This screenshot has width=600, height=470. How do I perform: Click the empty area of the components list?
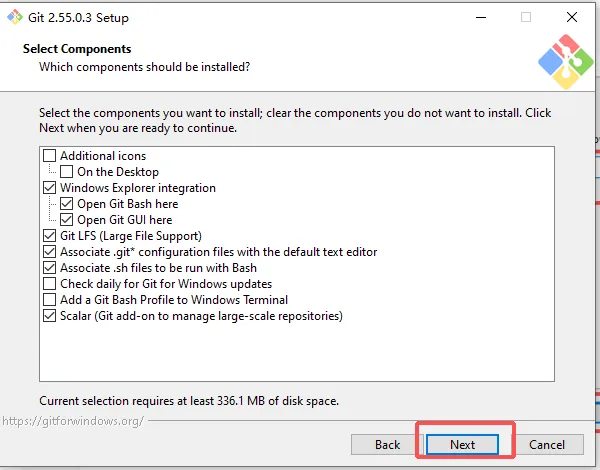point(297,352)
